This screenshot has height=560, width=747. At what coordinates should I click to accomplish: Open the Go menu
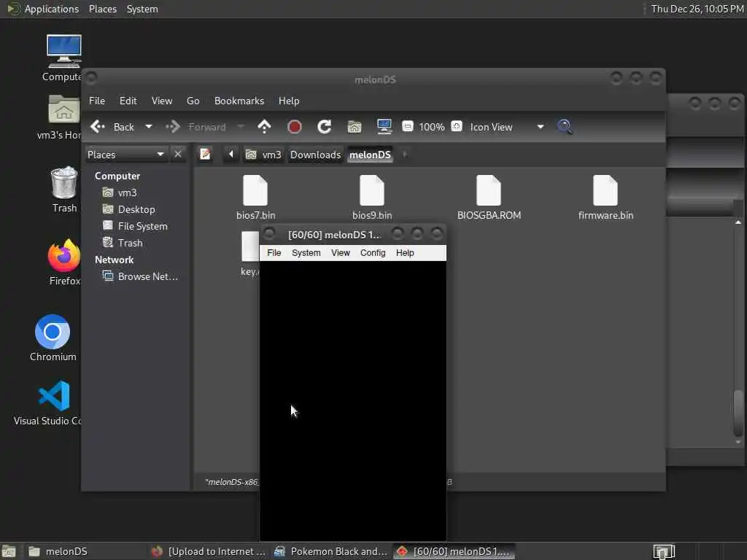(x=193, y=101)
